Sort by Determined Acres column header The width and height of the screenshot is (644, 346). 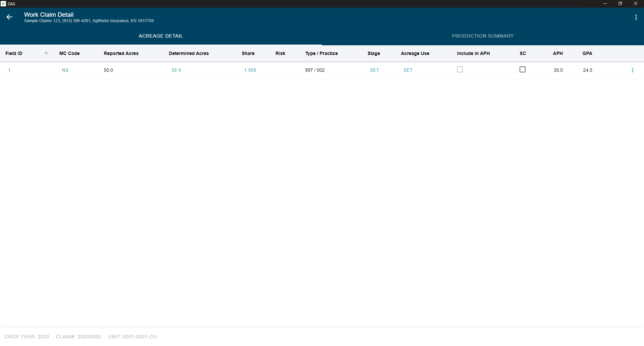[x=189, y=53]
